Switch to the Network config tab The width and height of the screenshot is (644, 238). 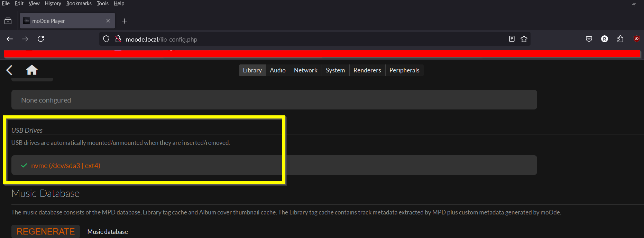coord(306,70)
